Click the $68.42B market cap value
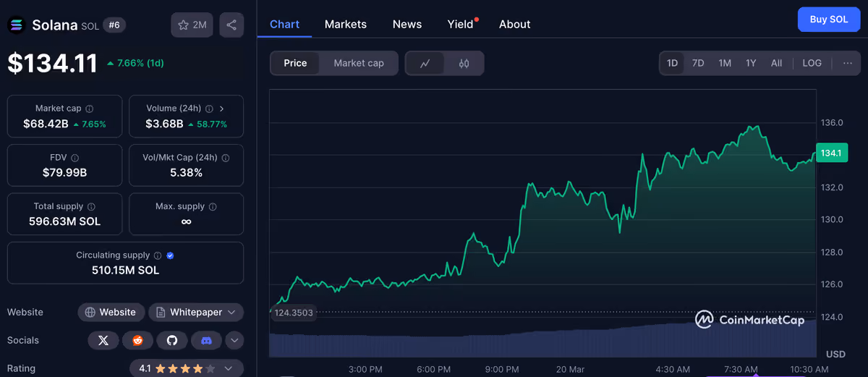The image size is (868, 377). click(46, 124)
